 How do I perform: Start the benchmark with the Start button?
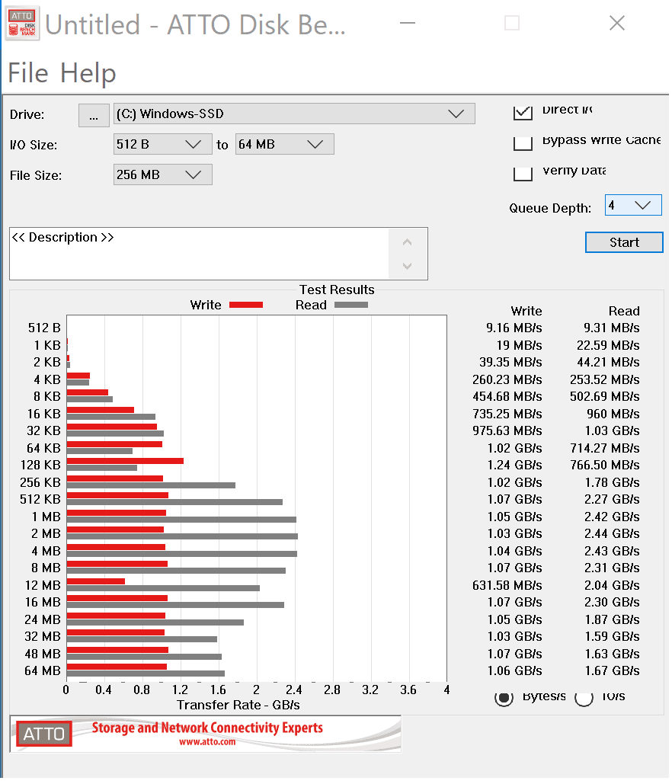tap(624, 242)
